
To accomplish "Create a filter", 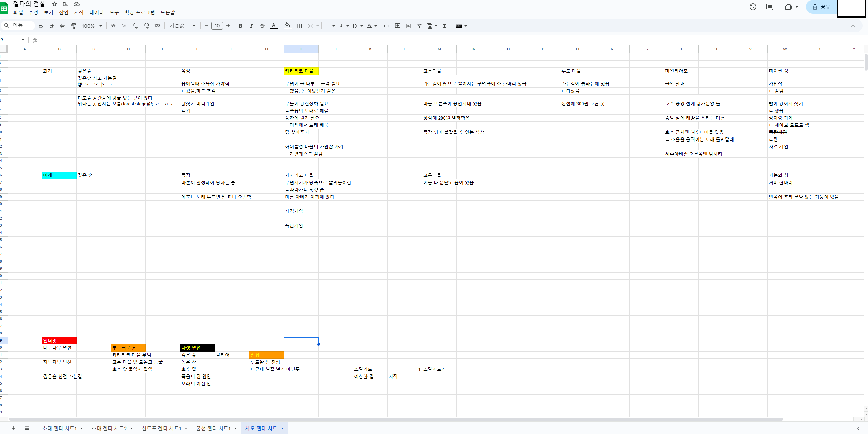I will pos(419,26).
